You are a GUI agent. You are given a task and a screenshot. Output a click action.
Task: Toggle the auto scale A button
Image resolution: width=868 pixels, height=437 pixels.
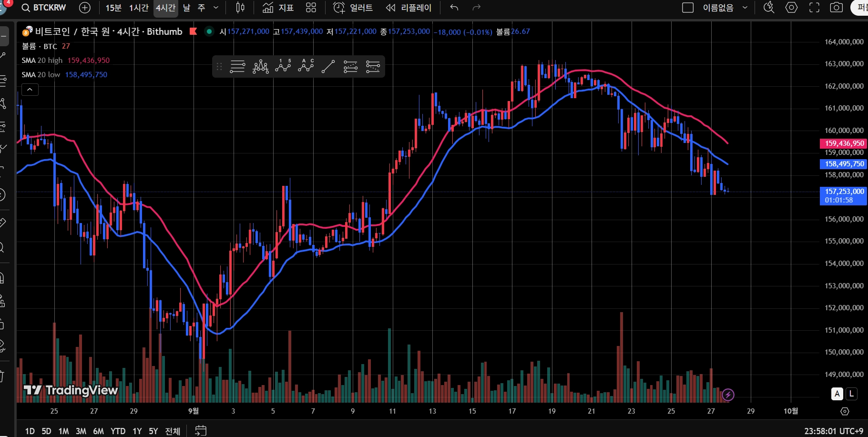(837, 394)
